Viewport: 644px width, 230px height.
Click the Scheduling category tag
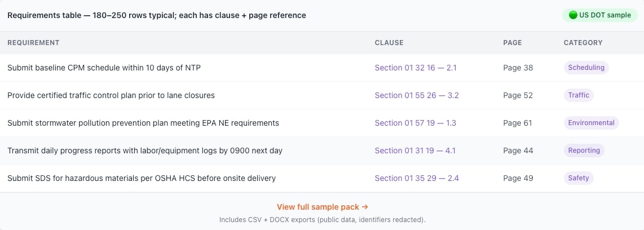[586, 68]
